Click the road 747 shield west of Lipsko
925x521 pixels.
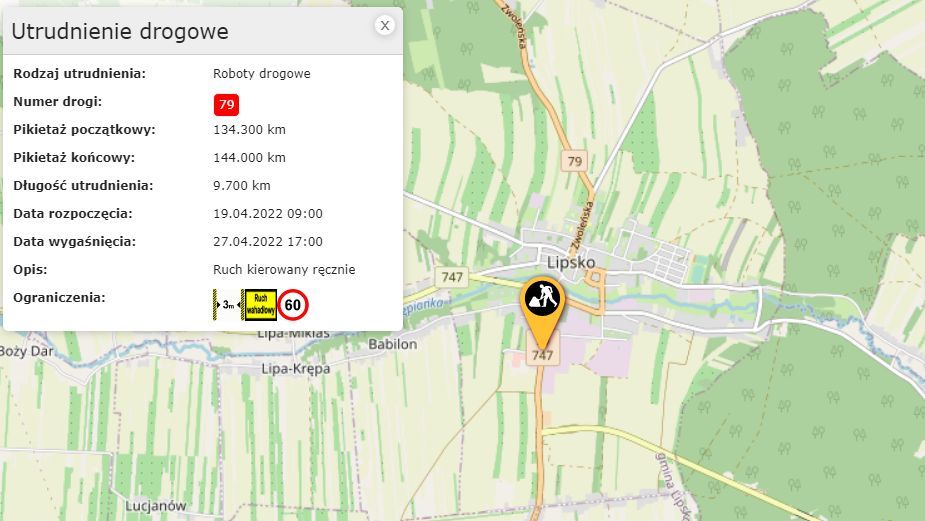pos(452,277)
